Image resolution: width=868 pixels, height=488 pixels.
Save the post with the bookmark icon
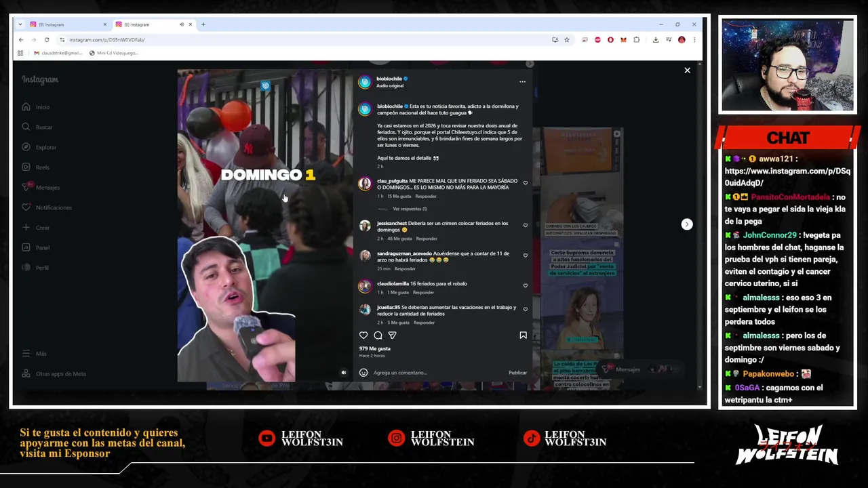pos(523,335)
